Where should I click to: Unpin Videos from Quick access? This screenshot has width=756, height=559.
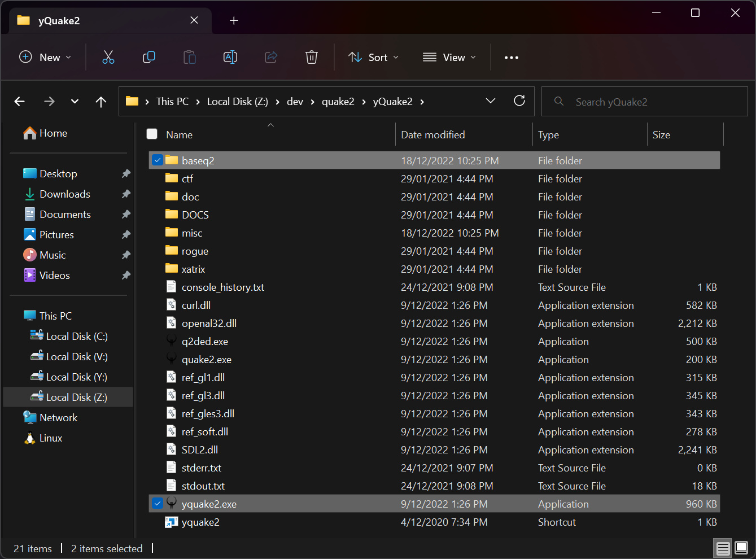(x=126, y=276)
